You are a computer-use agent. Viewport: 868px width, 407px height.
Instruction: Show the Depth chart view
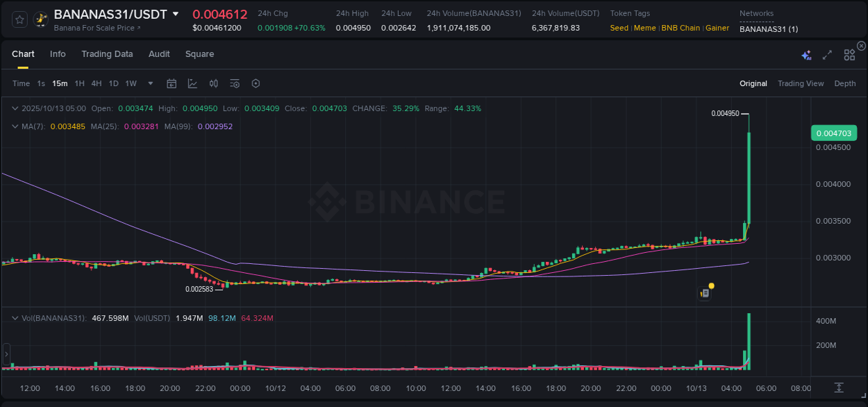[844, 83]
